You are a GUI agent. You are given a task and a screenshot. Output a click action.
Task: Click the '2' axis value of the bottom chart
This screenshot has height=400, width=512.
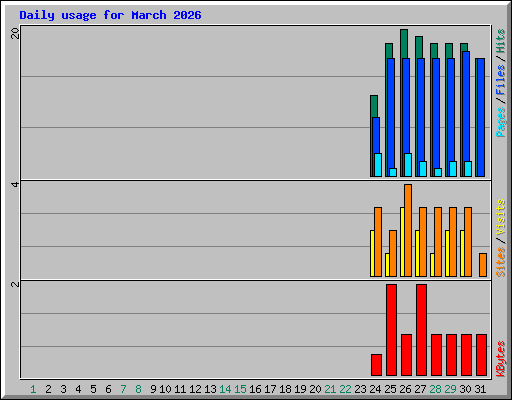15,284
